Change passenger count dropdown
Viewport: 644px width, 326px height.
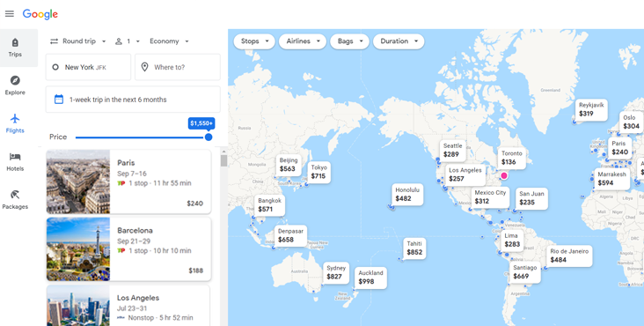click(128, 41)
